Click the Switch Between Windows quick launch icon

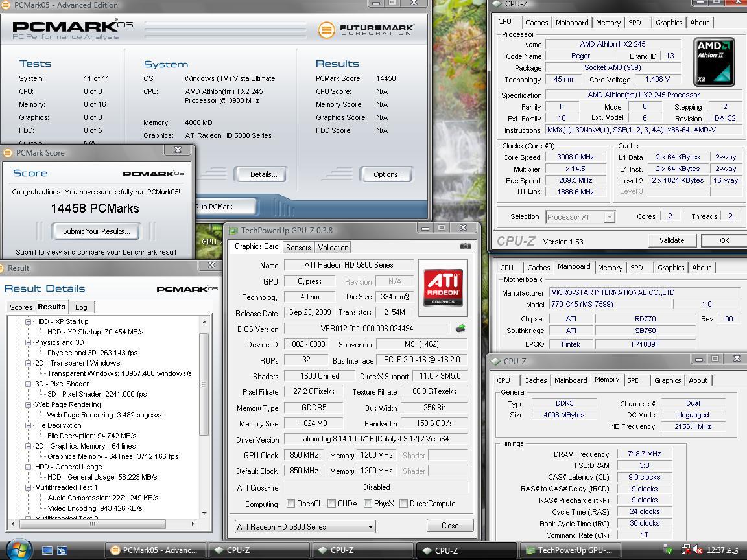62,550
